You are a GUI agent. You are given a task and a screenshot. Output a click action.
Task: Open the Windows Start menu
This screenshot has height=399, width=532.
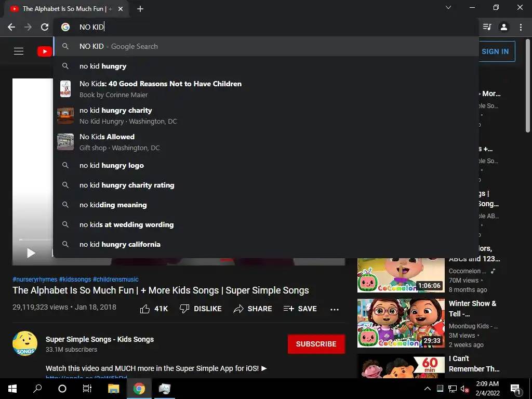click(x=12, y=389)
